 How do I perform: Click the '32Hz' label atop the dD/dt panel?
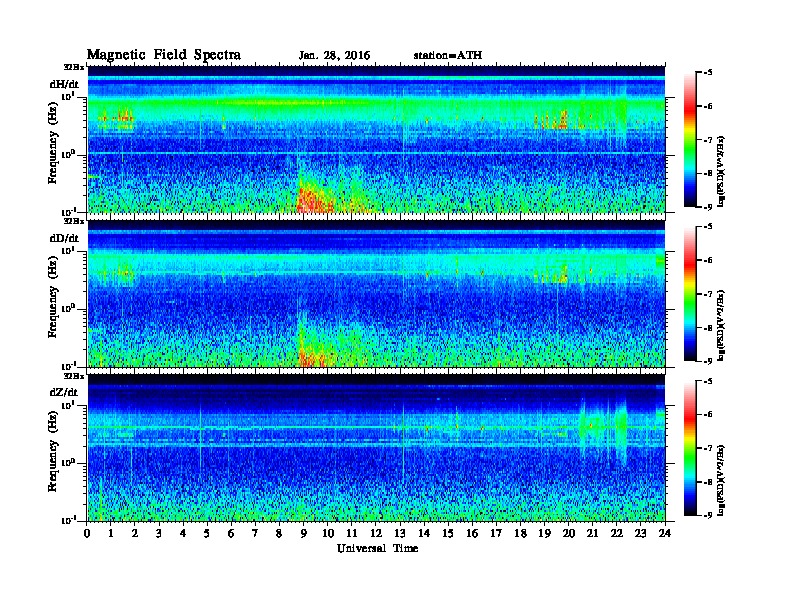73,221
